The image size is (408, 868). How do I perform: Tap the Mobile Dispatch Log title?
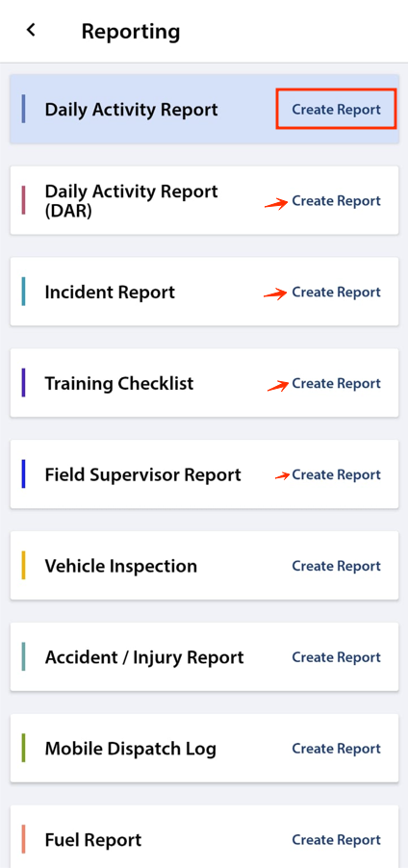(131, 749)
